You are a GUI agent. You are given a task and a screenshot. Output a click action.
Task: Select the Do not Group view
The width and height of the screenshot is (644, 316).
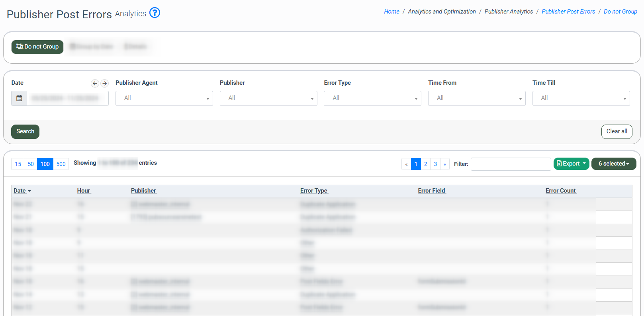[37, 47]
